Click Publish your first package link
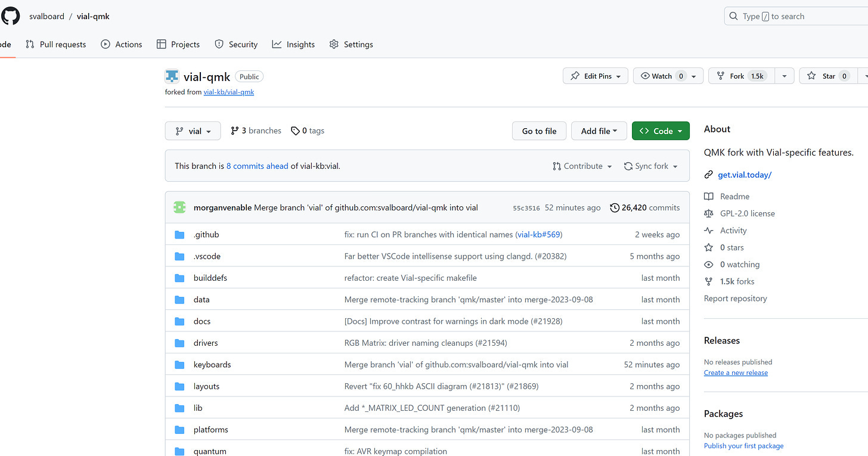This screenshot has height=456, width=868. (744, 446)
